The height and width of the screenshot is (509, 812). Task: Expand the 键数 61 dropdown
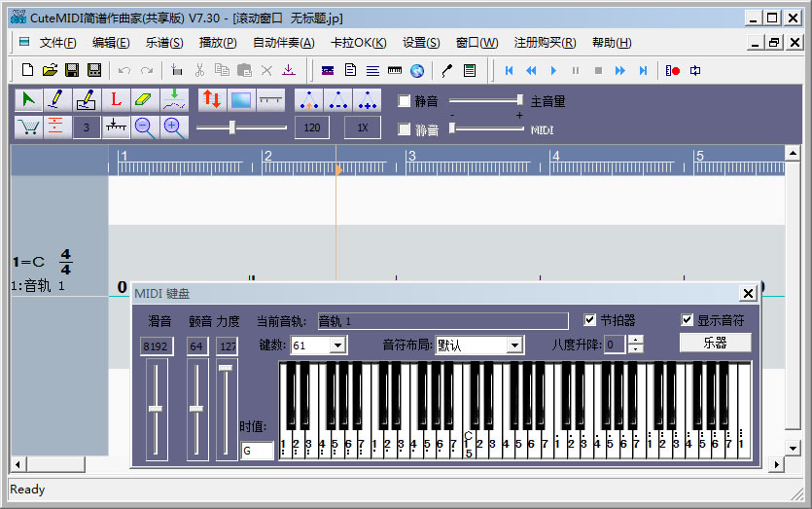338,345
